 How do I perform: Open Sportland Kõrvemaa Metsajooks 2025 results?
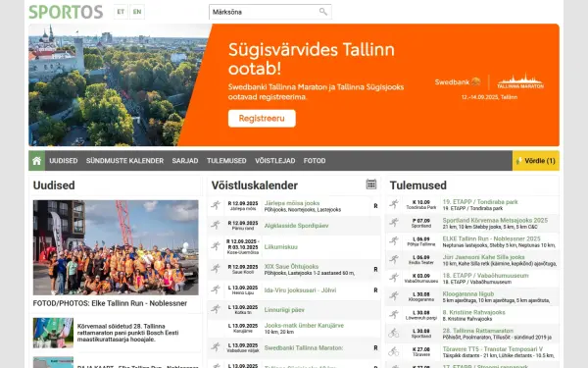point(495,221)
